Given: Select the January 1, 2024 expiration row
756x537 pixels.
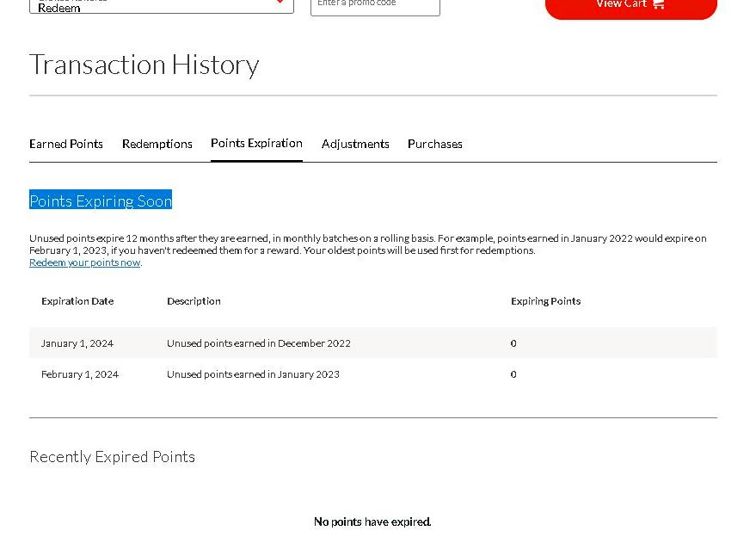Looking at the screenshot, I should pyautogui.click(x=77, y=343).
